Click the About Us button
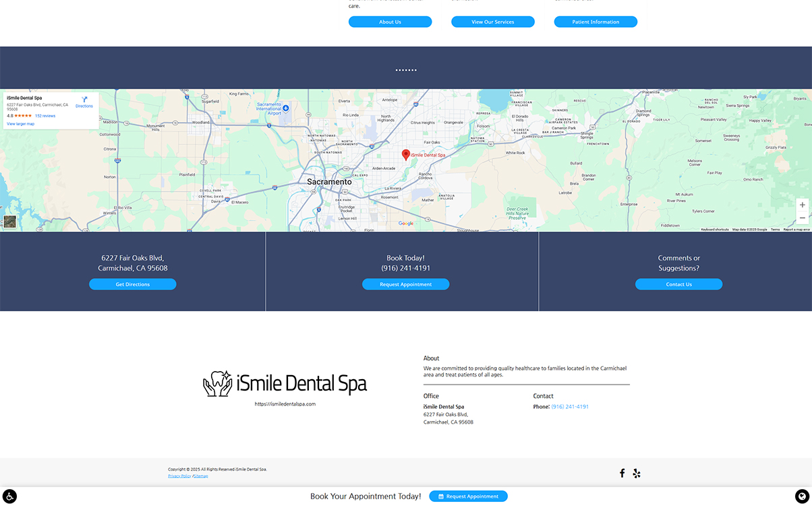 [x=390, y=21]
